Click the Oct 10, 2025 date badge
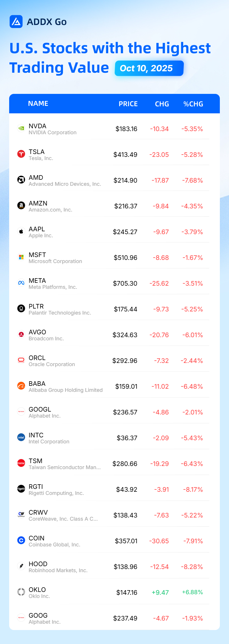This screenshot has width=229, height=644. point(149,68)
